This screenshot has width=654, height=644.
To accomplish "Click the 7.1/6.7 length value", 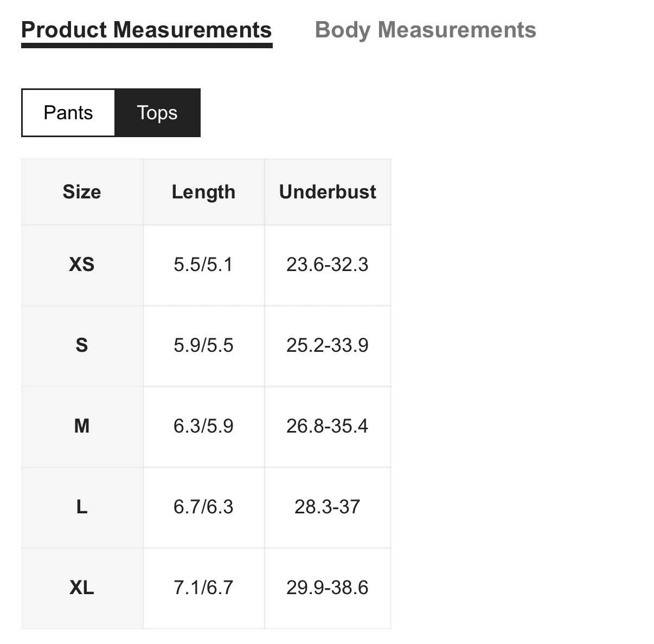I will click(x=203, y=588).
